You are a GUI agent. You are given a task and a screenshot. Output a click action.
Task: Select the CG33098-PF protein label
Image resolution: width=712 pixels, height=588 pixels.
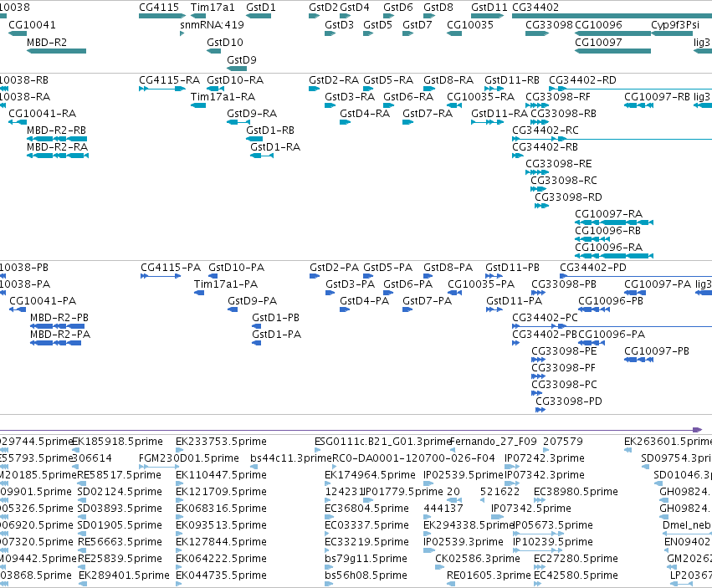[563, 368]
